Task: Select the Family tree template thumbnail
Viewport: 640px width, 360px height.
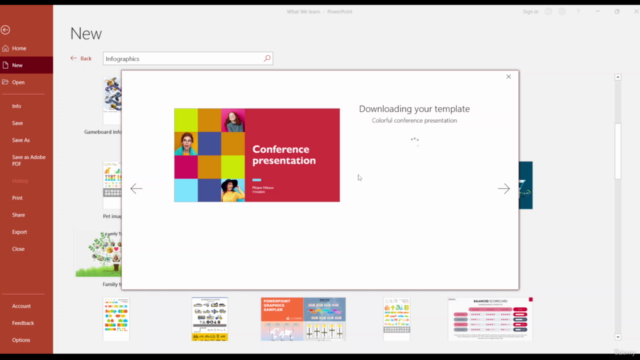Action: coord(98,254)
